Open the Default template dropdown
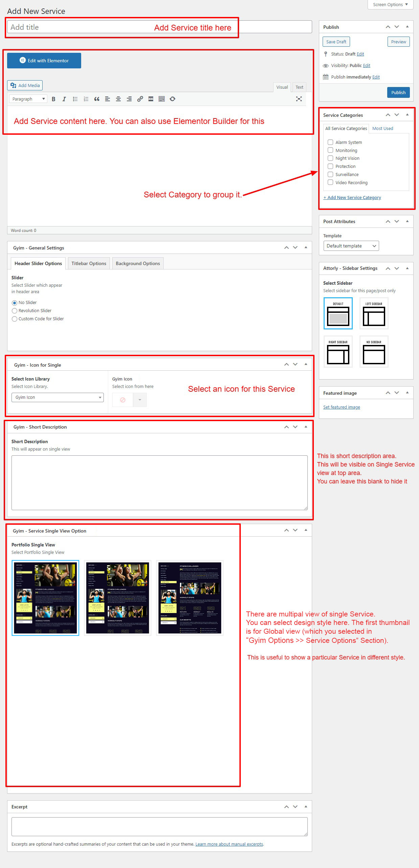 tap(351, 246)
